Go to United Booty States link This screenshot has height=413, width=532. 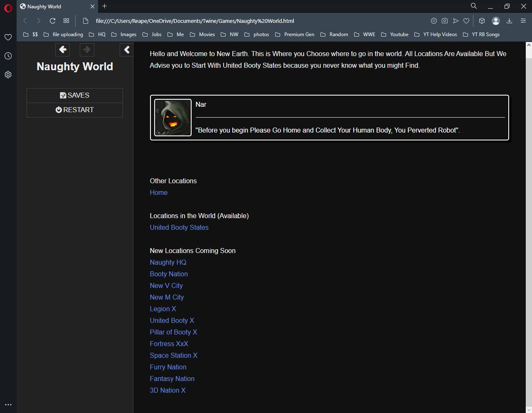pos(179,228)
